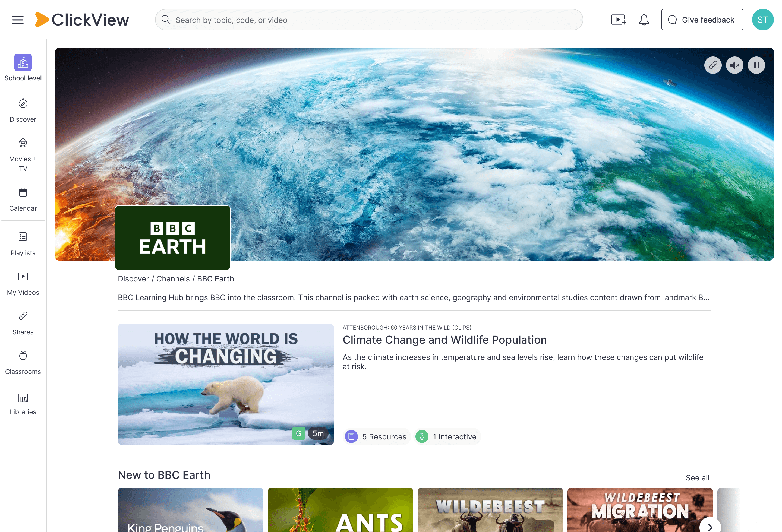Open Classrooms in sidebar

coord(23,363)
